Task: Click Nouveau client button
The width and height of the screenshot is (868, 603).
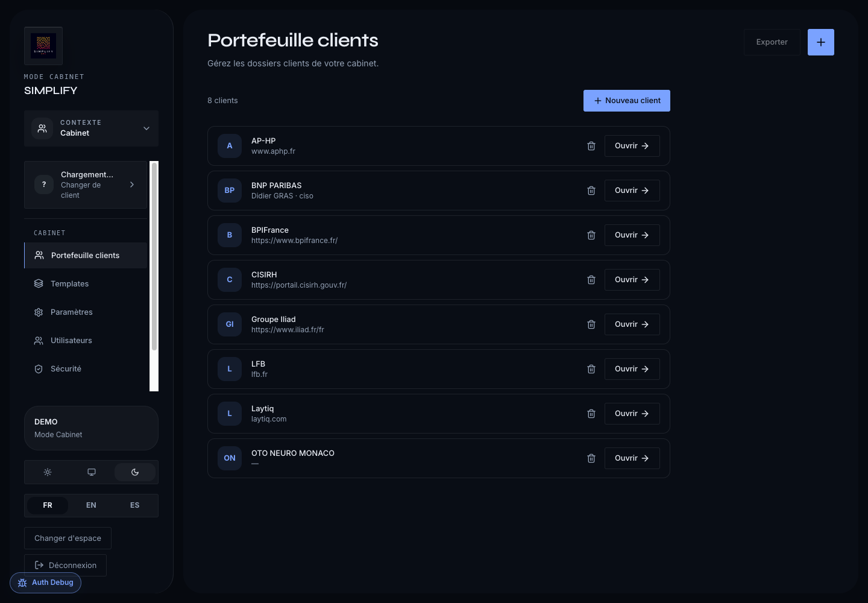Action: (627, 101)
